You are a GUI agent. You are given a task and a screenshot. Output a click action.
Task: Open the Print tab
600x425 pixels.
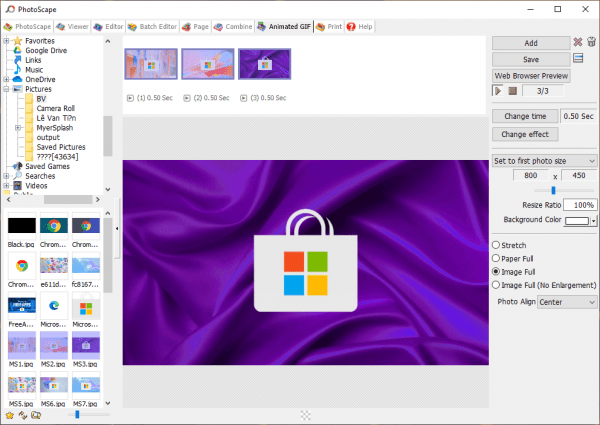pyautogui.click(x=329, y=27)
